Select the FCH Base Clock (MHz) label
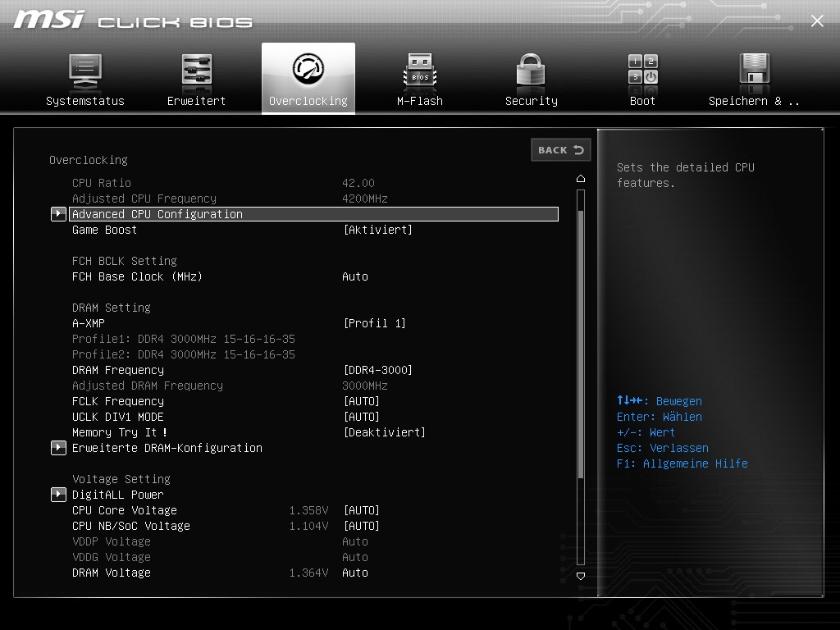The height and width of the screenshot is (630, 840). tap(137, 276)
